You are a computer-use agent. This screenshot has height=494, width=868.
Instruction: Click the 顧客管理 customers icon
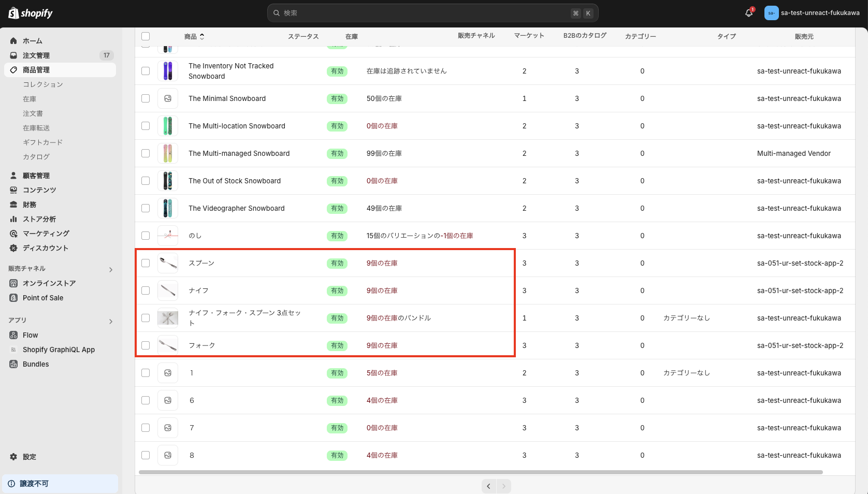tap(13, 175)
